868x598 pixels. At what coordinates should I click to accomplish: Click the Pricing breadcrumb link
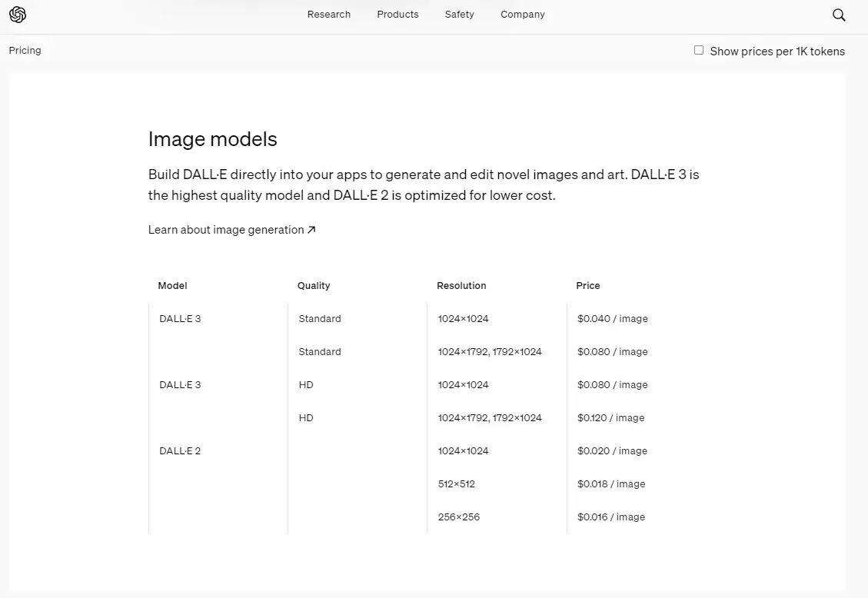[25, 50]
